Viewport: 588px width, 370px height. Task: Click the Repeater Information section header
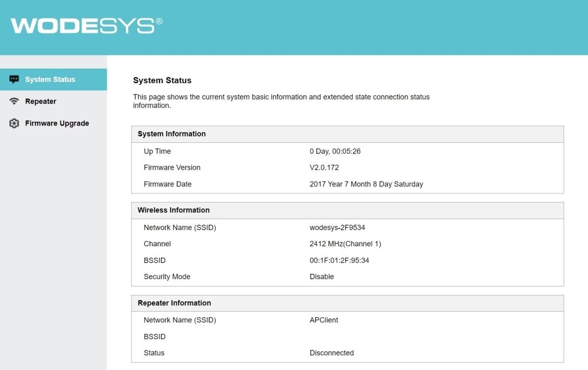(174, 303)
